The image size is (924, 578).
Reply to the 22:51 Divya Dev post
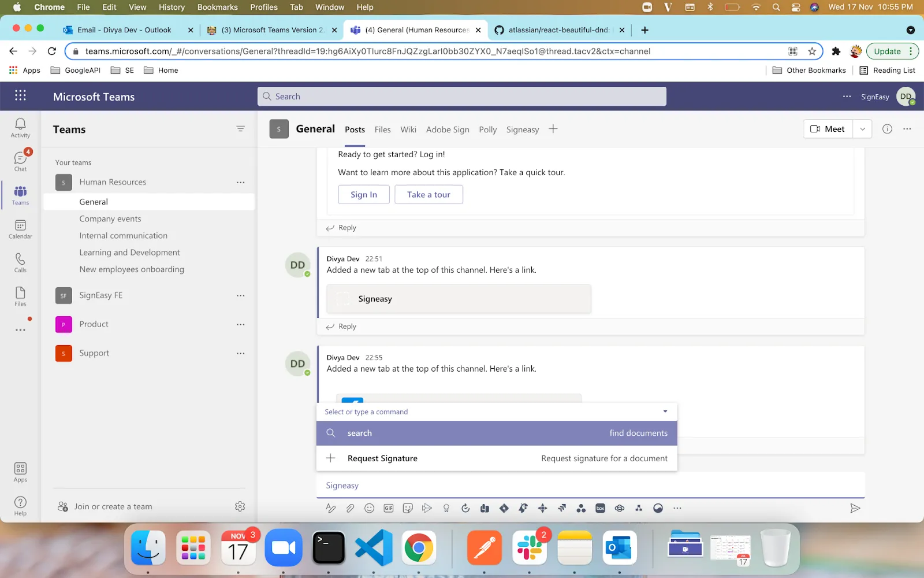coord(341,327)
